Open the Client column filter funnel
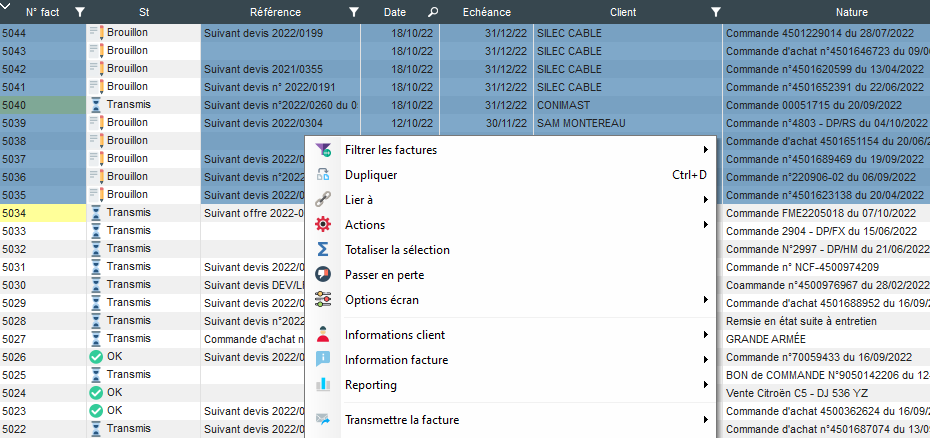 pyautogui.click(x=716, y=12)
